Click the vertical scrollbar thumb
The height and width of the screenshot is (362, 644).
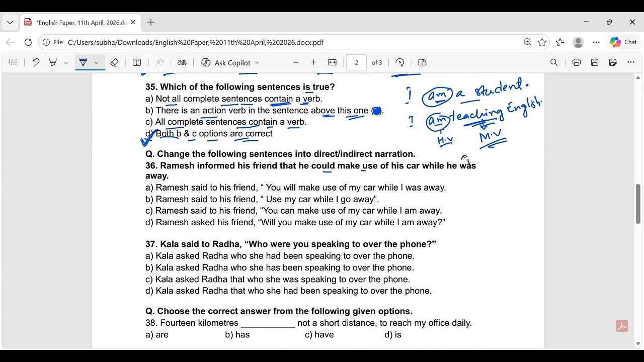[638, 204]
